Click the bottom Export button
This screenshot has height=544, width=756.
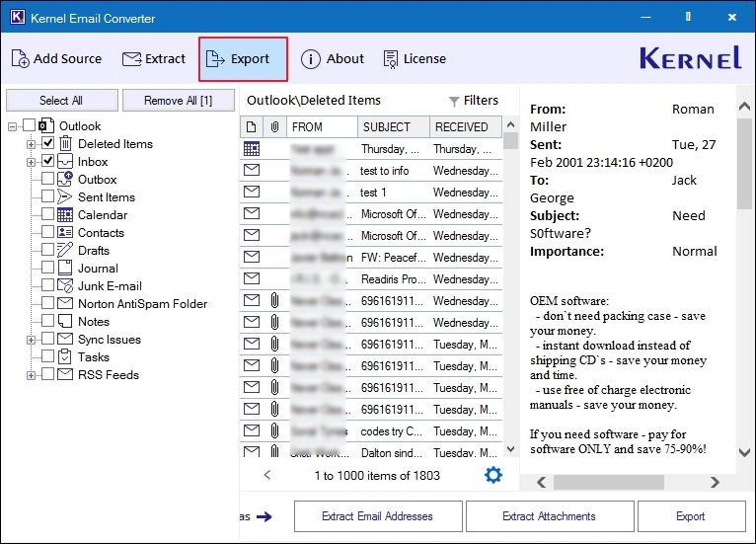pos(691,516)
